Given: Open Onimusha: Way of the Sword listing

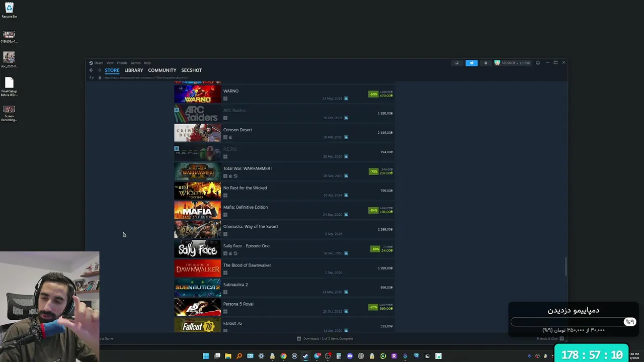Looking at the screenshot, I should coord(284,230).
